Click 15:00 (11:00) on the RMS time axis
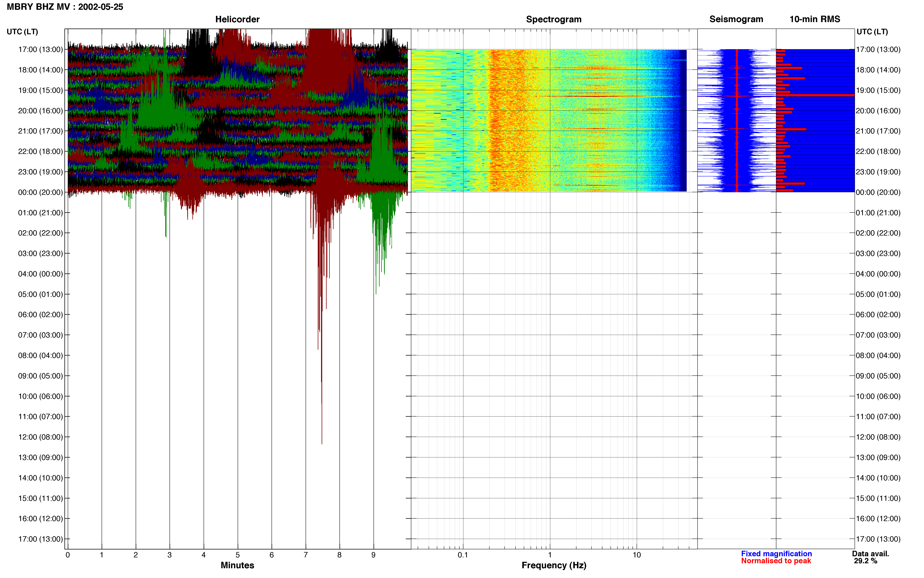The image size is (924, 578). pos(878,498)
